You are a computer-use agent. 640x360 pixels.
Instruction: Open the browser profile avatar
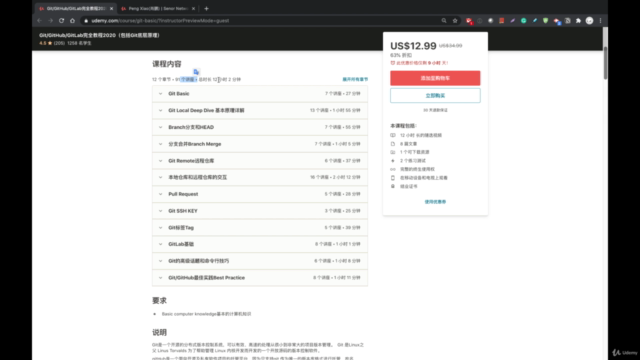[x=589, y=20]
